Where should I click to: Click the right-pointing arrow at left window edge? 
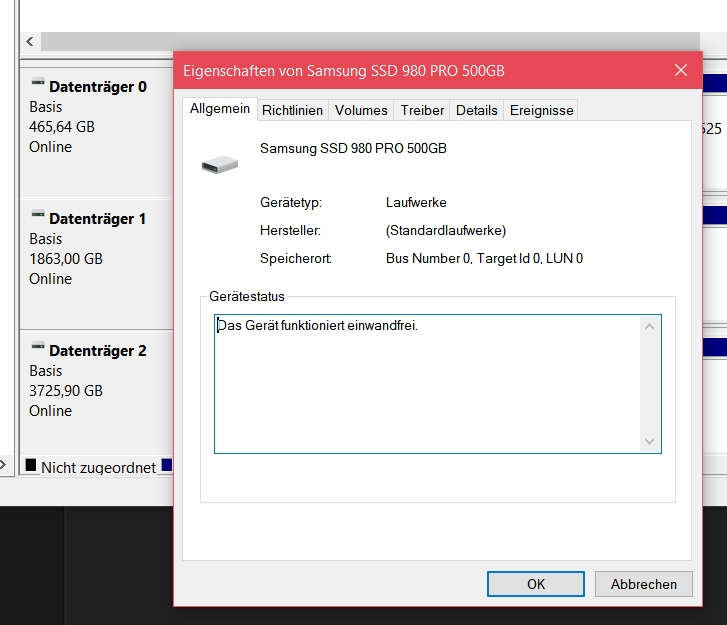click(x=3, y=465)
